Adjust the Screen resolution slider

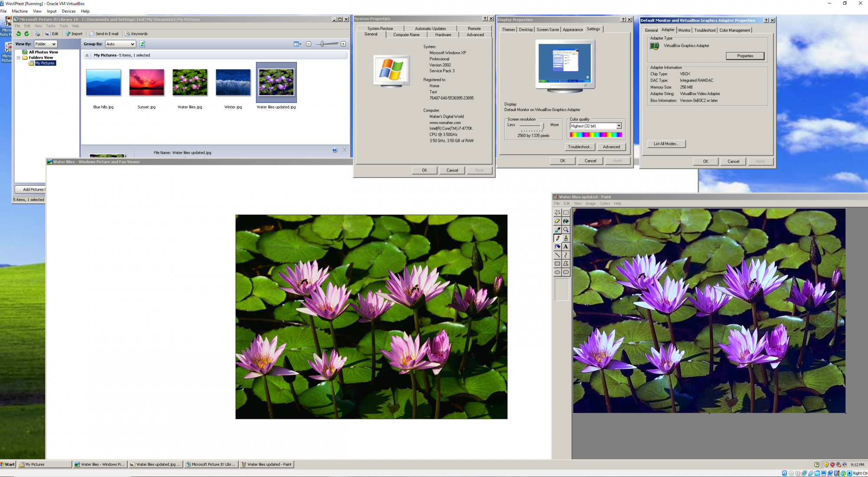click(542, 126)
